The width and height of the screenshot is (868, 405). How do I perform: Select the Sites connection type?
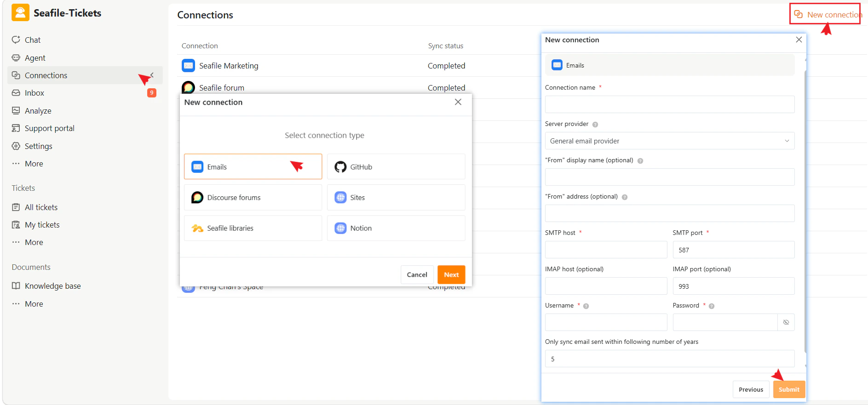(396, 197)
